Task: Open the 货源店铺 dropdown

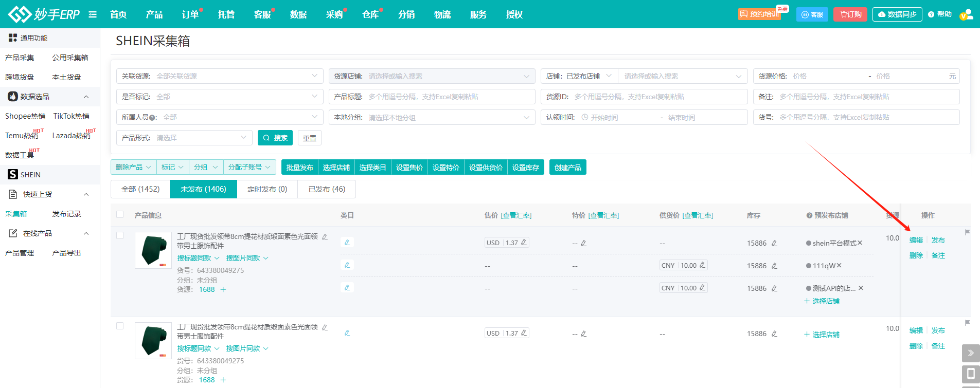Action: coord(432,76)
